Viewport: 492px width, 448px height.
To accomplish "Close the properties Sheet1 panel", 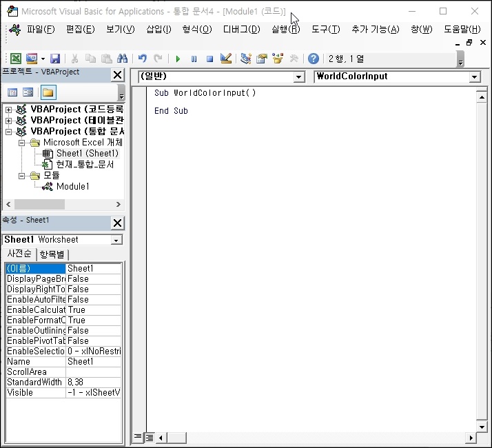I will [x=117, y=223].
